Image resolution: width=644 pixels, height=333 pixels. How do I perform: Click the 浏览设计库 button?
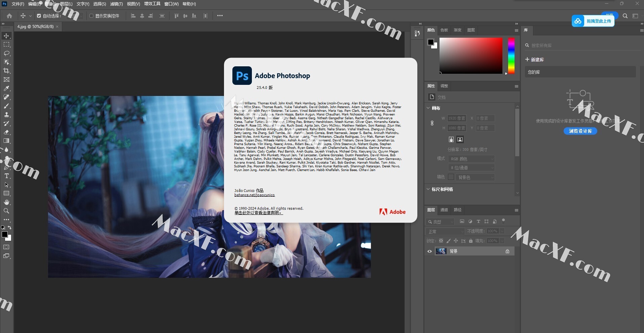[580, 131]
